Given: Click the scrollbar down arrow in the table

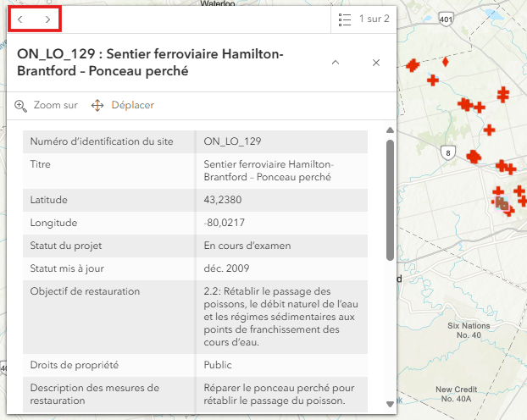Looking at the screenshot, I should 389,403.
